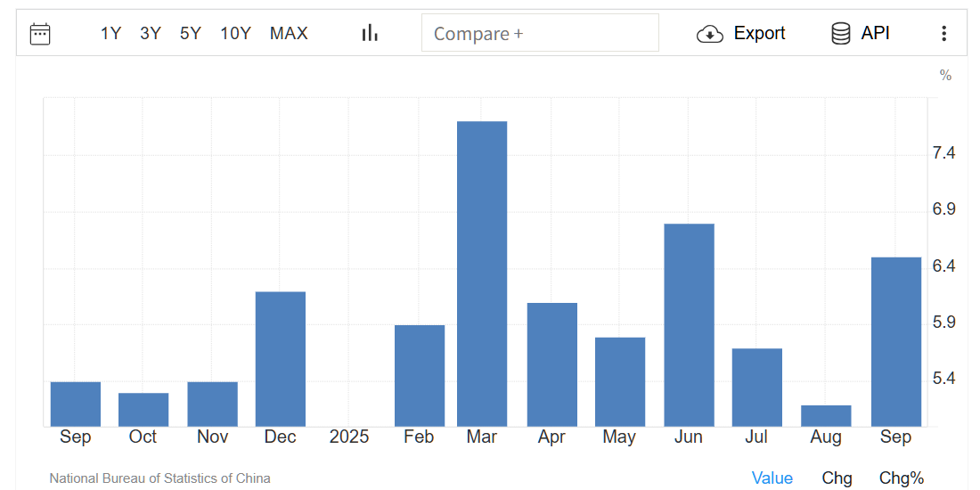Choose the 5Y time range

(191, 34)
